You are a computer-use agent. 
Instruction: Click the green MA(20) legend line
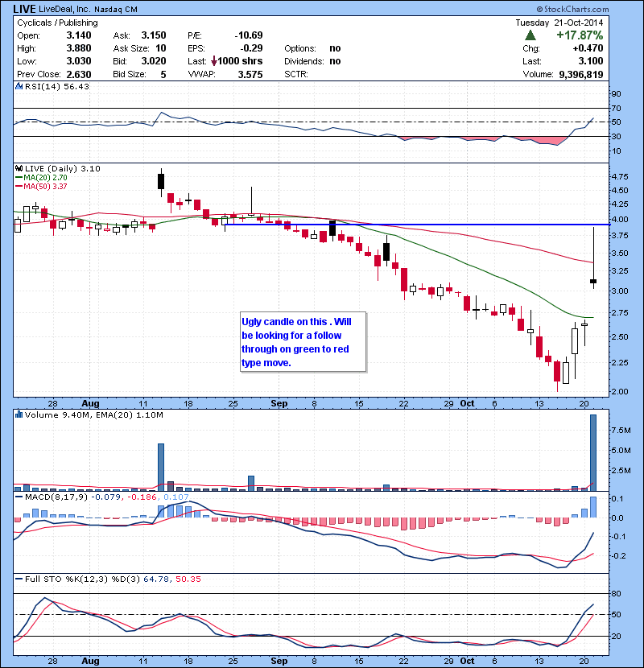[19, 178]
